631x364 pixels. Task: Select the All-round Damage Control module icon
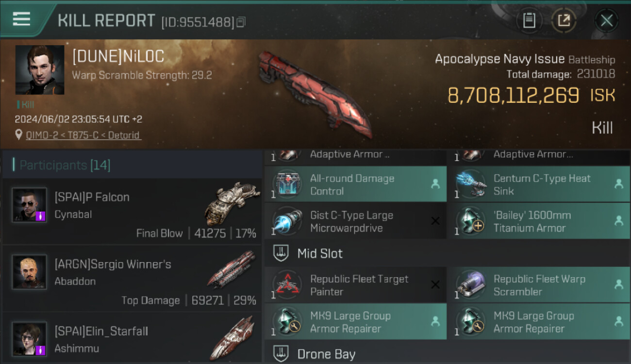pos(287,184)
